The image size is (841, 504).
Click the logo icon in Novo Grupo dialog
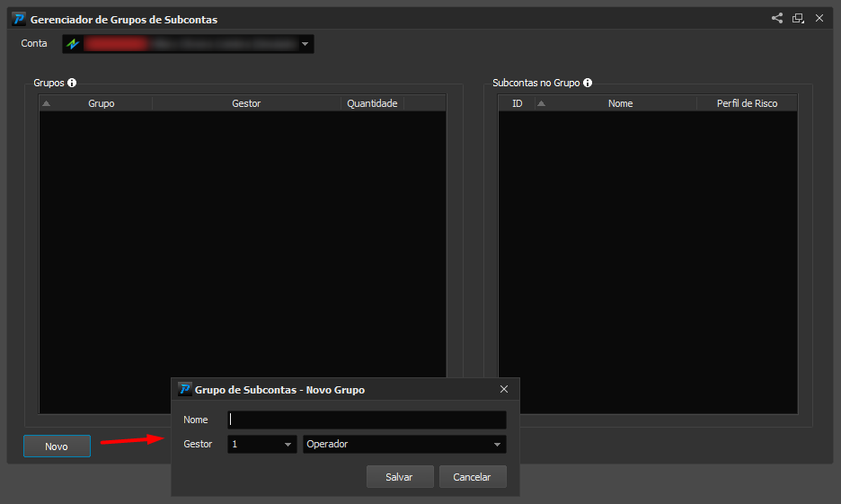click(x=184, y=389)
